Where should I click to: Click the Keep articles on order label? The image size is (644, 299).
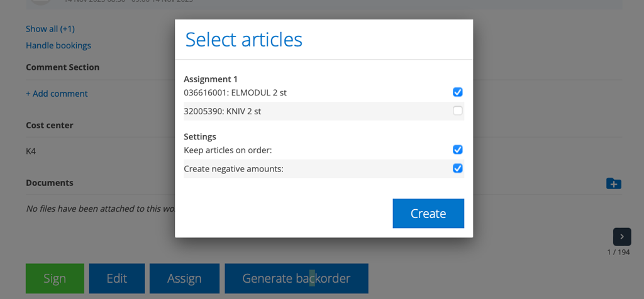(x=228, y=150)
